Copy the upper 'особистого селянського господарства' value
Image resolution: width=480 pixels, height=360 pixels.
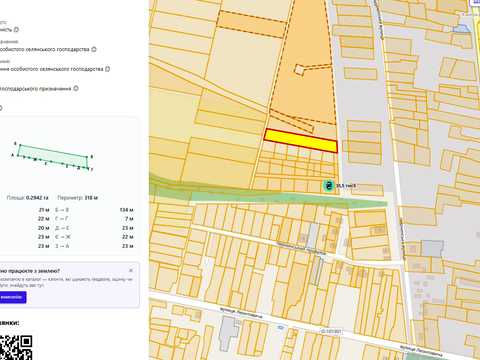click(x=94, y=49)
